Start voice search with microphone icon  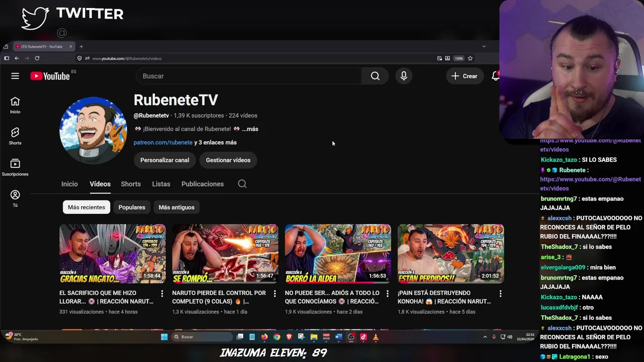(404, 76)
